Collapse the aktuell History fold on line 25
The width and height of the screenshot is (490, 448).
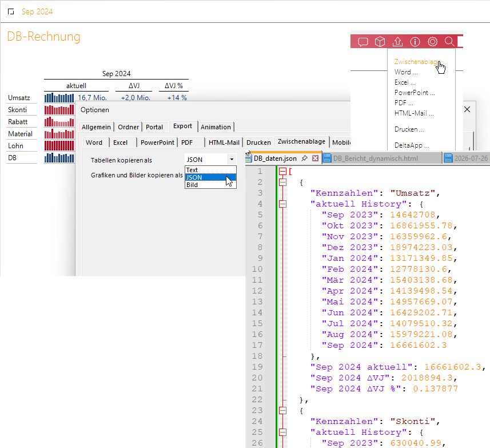click(282, 433)
